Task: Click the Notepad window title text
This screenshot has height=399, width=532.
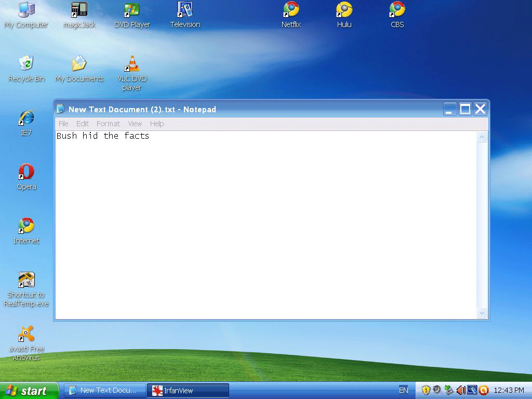Action: [x=142, y=109]
